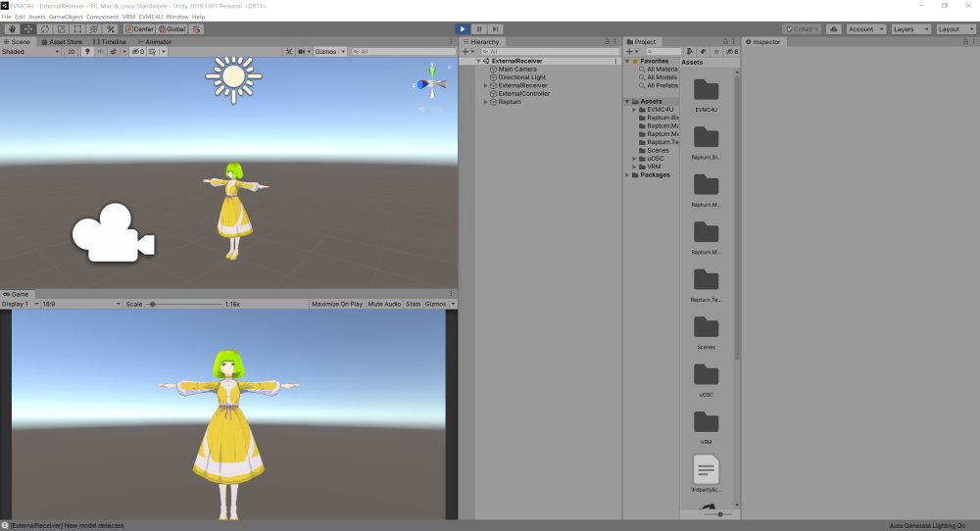
Task: Show Stats in Game view
Action: click(414, 304)
